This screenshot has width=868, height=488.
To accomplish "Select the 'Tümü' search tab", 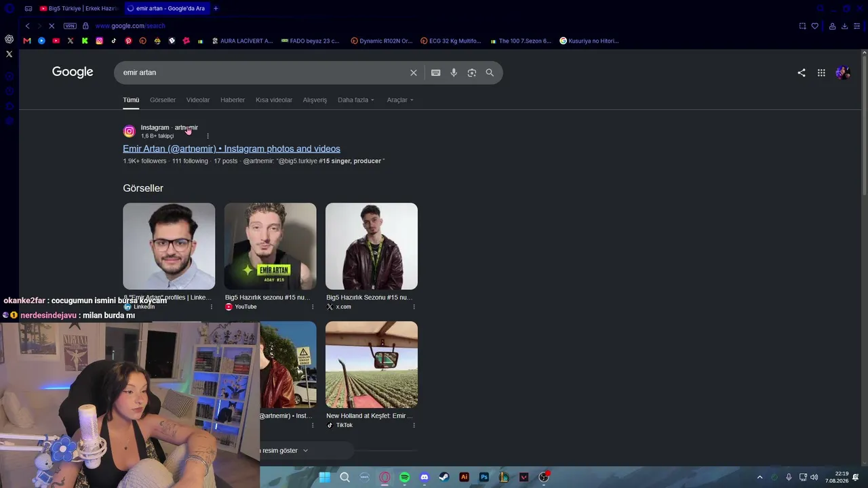I will [x=131, y=100].
